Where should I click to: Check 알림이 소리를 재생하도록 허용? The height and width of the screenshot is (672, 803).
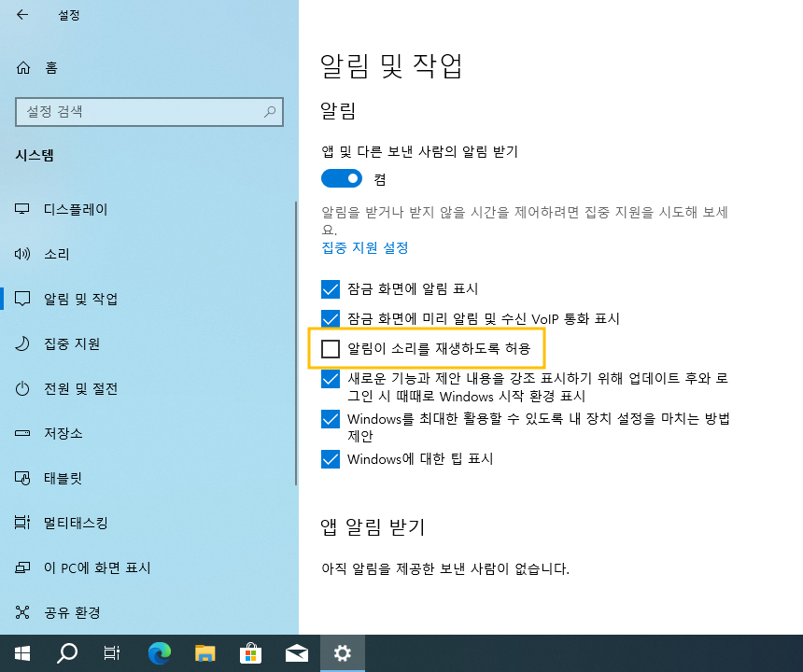pyautogui.click(x=331, y=349)
